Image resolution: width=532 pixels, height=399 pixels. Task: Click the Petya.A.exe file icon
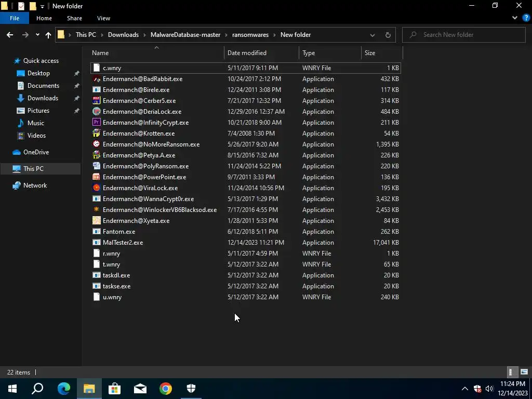tap(97, 155)
